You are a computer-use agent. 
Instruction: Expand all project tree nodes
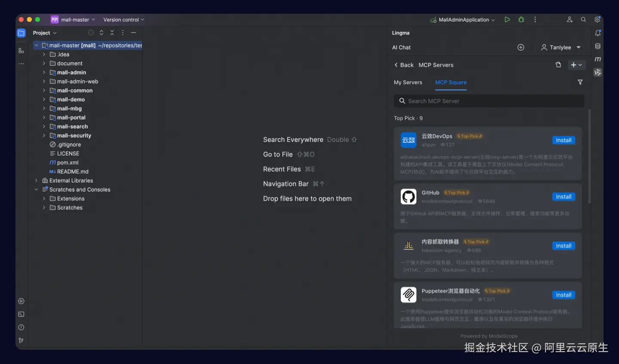tap(101, 33)
